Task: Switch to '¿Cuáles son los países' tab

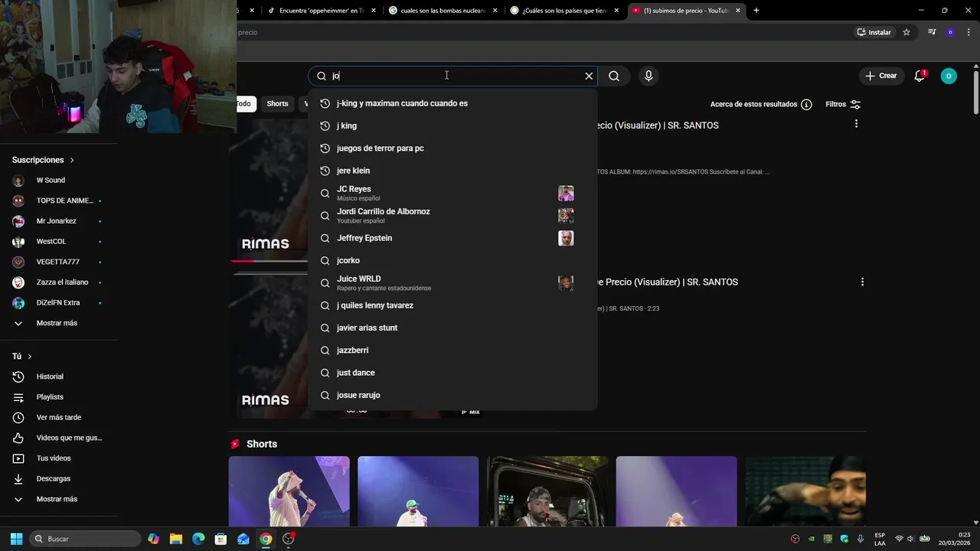Action: click(x=565, y=11)
